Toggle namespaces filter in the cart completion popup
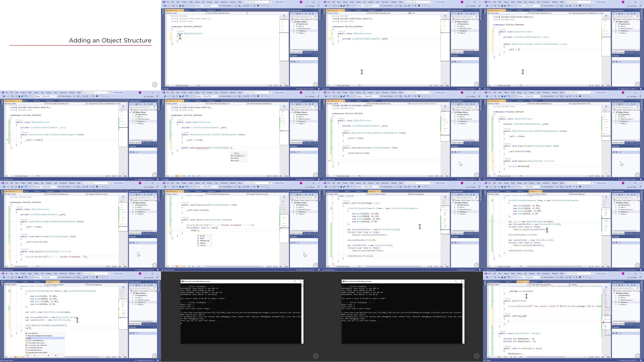 tap(31, 356)
